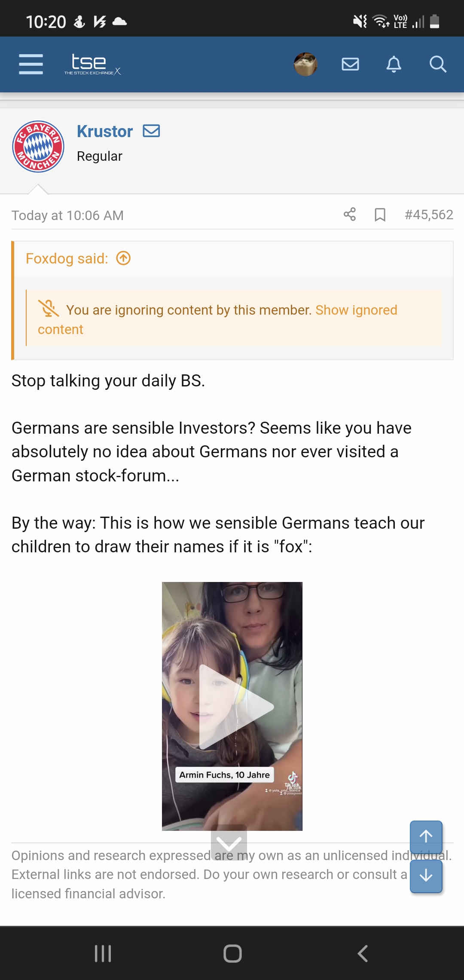This screenshot has height=980, width=464.
Task: Open notification bell alerts
Action: (x=394, y=64)
